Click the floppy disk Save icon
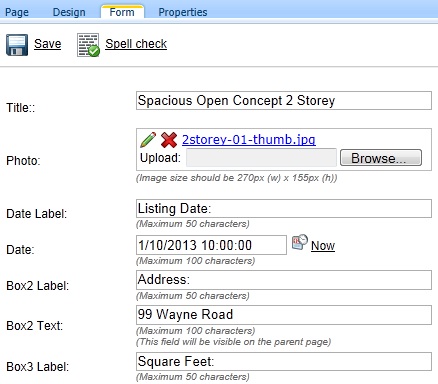Viewport: 438px width, 384px height. point(17,45)
